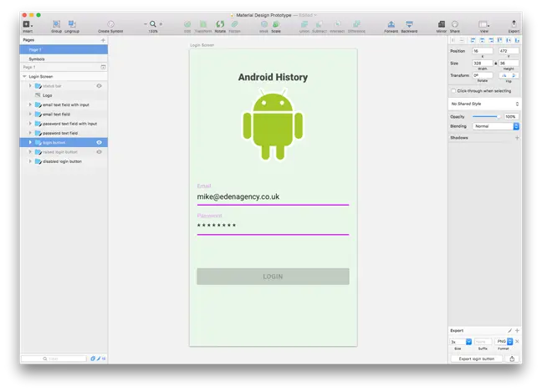Toggle visibility of raised login button layer
Viewport: 542px width, 392px height.
(100, 151)
